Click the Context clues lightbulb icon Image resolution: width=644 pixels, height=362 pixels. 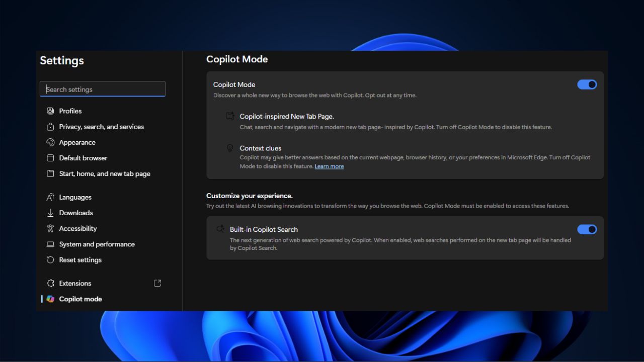(230, 148)
